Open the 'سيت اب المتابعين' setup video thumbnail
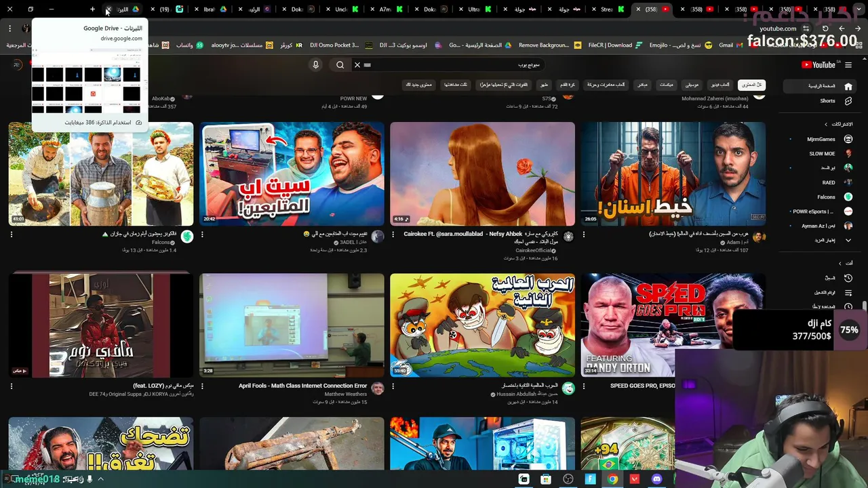This screenshot has height=488, width=868. pos(292,174)
